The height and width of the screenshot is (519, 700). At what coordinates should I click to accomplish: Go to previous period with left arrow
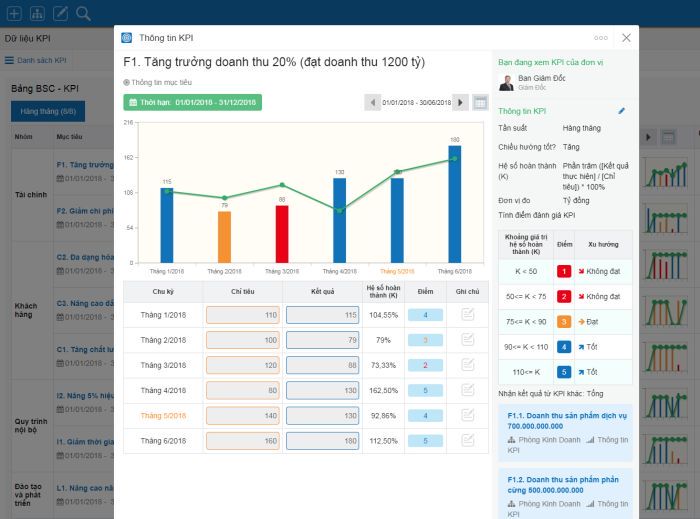(373, 102)
